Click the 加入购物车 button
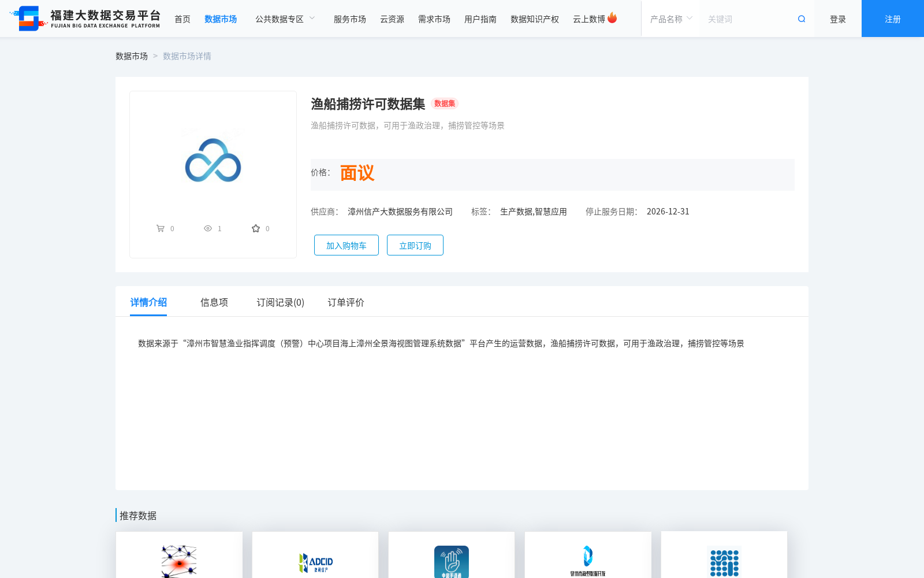Image resolution: width=924 pixels, height=578 pixels. click(x=346, y=245)
